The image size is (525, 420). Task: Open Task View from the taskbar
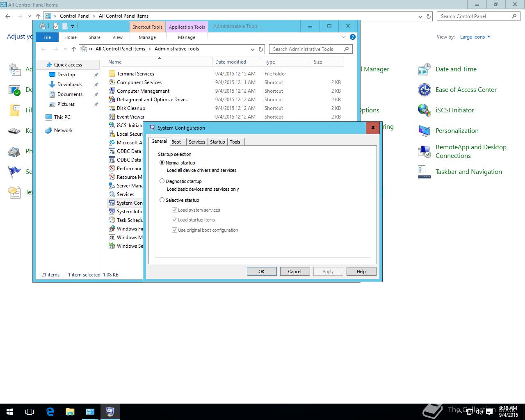click(30, 411)
